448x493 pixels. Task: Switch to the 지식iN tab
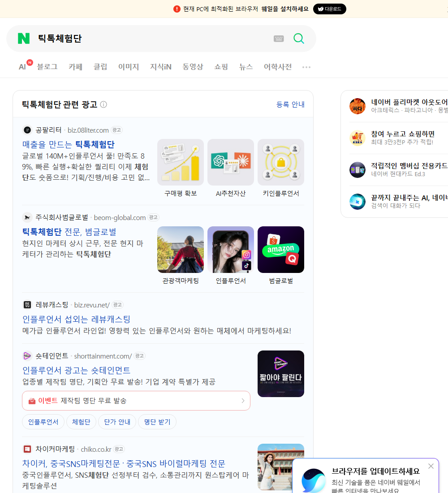(x=161, y=67)
